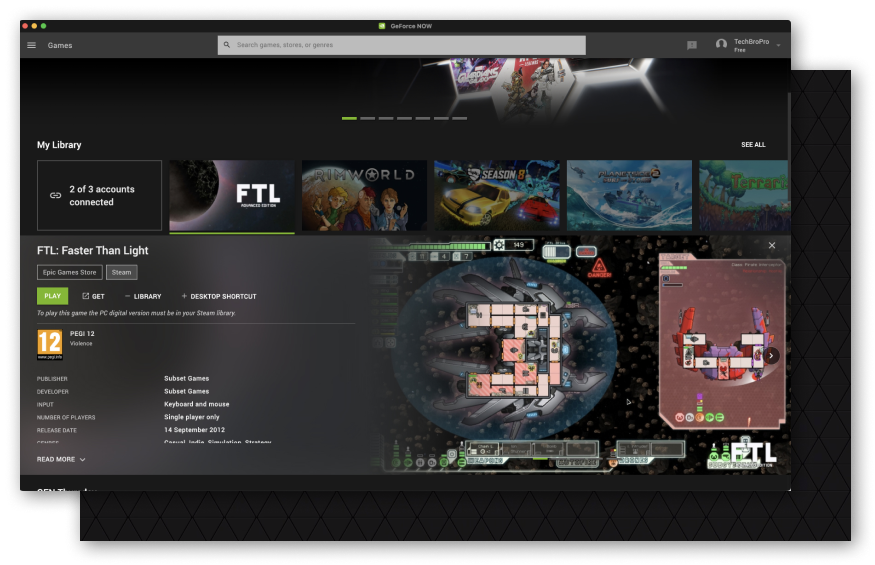Viewport: 875px width, 565px height.
Task: Choose the Steam store option
Action: (122, 272)
